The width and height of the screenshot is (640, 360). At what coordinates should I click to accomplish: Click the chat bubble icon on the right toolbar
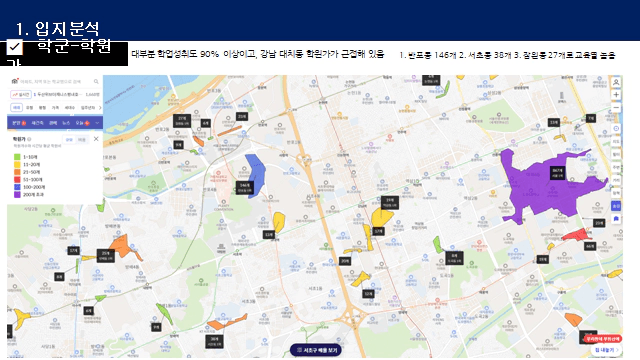tap(616, 219)
